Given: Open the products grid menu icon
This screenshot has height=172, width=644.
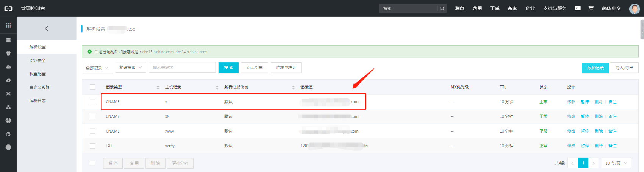Looking at the screenshot, I should [8, 25].
